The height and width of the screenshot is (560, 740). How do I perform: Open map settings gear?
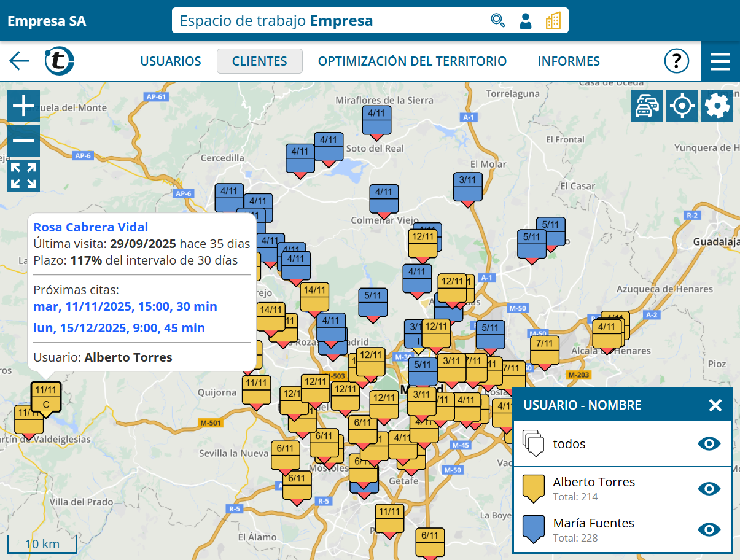coord(717,106)
